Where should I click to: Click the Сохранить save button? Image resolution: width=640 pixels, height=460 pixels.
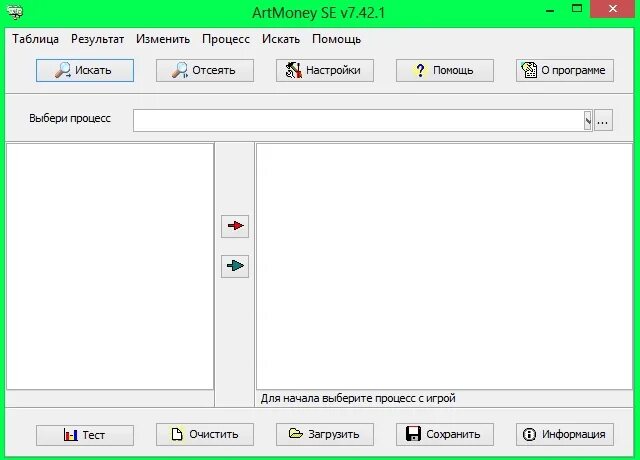click(444, 434)
